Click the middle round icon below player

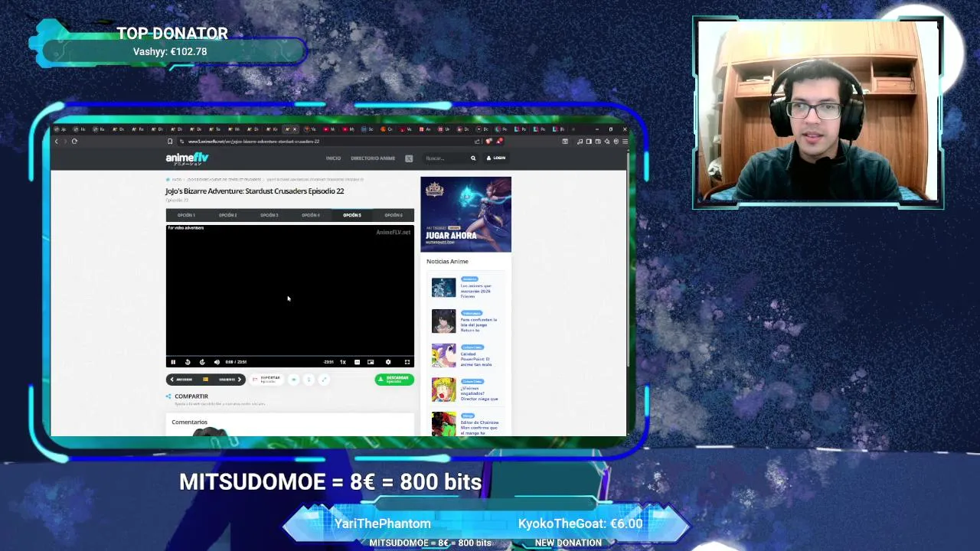click(309, 380)
